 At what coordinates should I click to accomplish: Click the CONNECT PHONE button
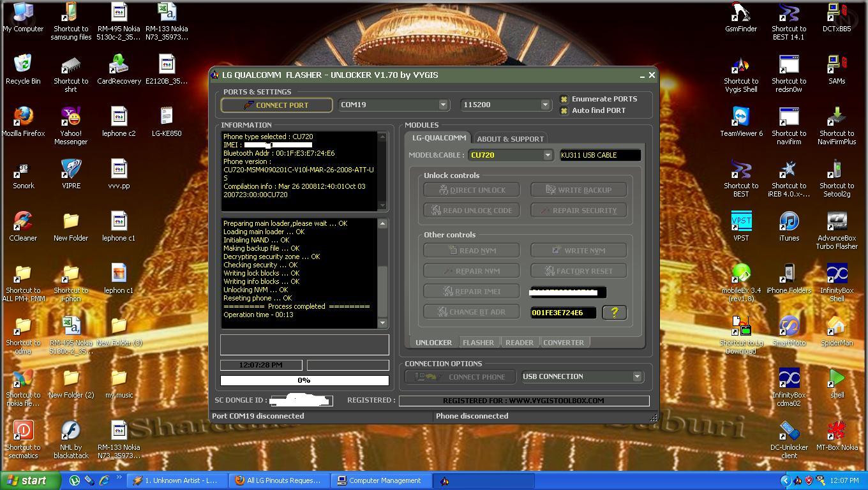(x=460, y=376)
